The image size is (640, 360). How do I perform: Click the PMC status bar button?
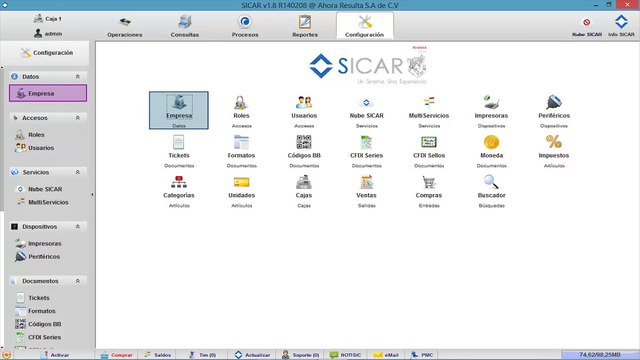pyautogui.click(x=422, y=355)
